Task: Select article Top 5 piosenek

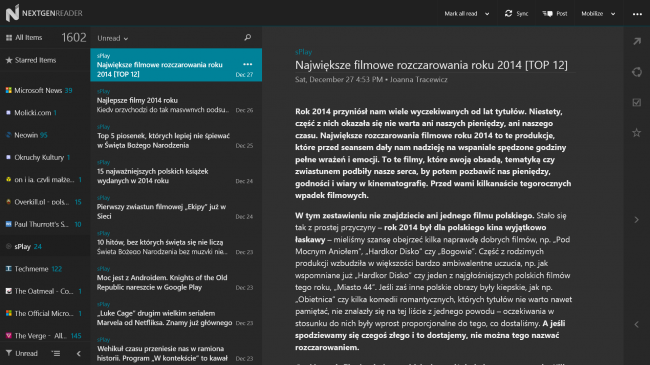Action: (176, 136)
